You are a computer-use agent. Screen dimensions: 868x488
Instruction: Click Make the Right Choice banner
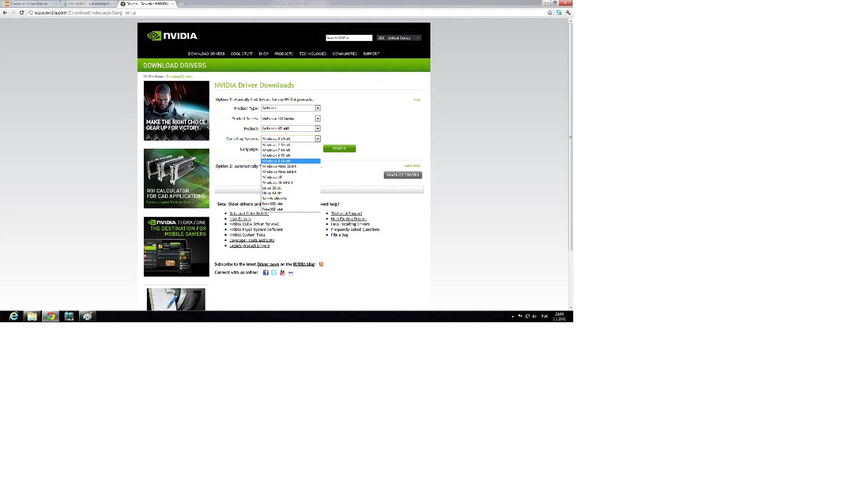[x=177, y=111]
